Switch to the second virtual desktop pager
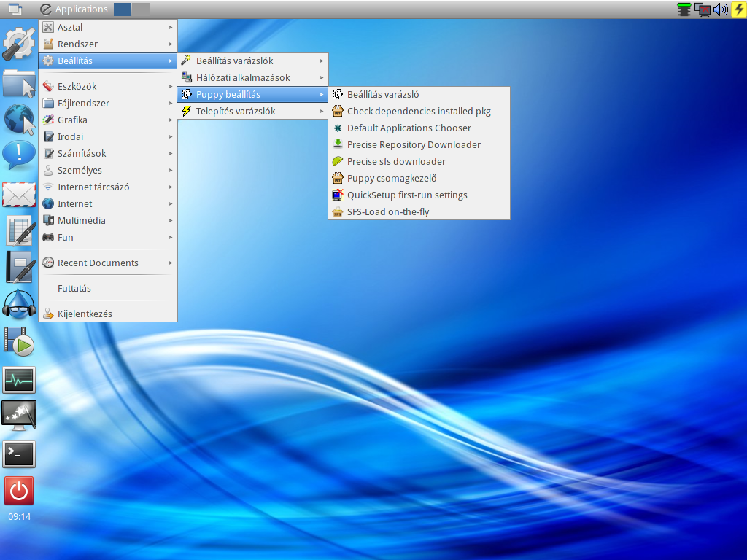Viewport: 747px width, 560px height. pos(141,9)
